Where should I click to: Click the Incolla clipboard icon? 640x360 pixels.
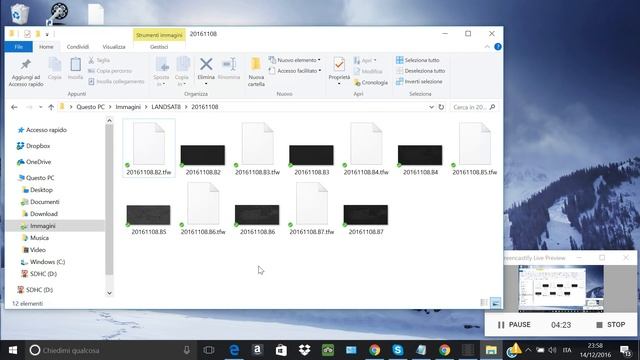75,64
